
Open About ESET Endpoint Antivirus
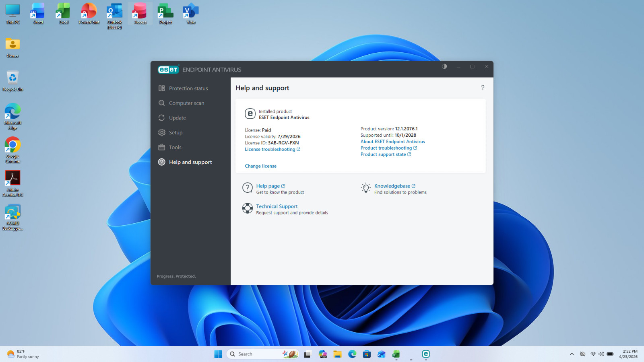coord(392,142)
